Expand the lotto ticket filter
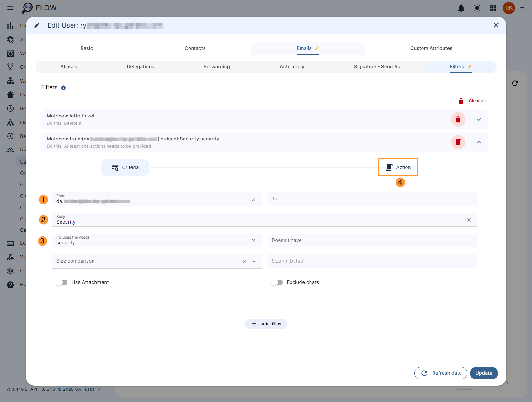This screenshot has width=532, height=402. click(479, 119)
